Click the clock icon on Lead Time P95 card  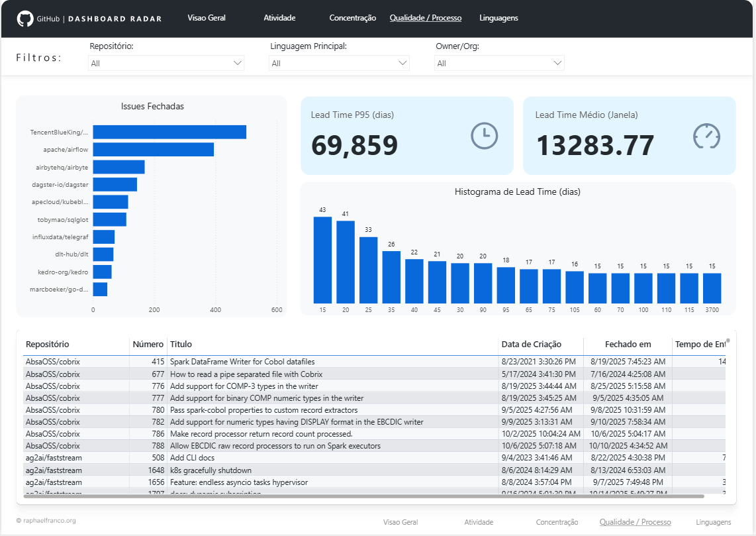(484, 136)
